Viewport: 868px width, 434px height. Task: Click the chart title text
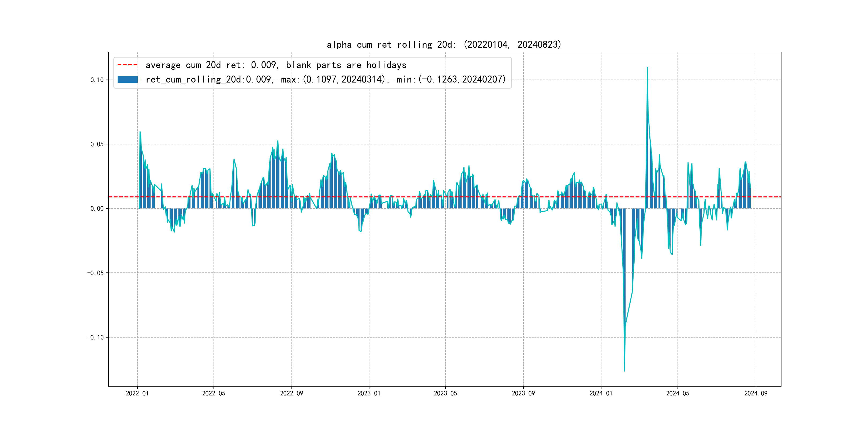[x=444, y=44]
